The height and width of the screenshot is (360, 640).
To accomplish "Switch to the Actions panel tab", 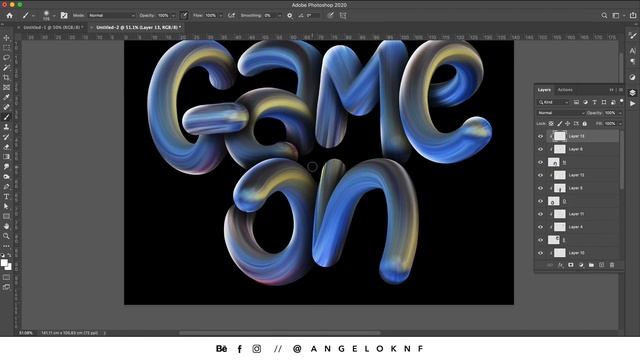I will pos(565,90).
